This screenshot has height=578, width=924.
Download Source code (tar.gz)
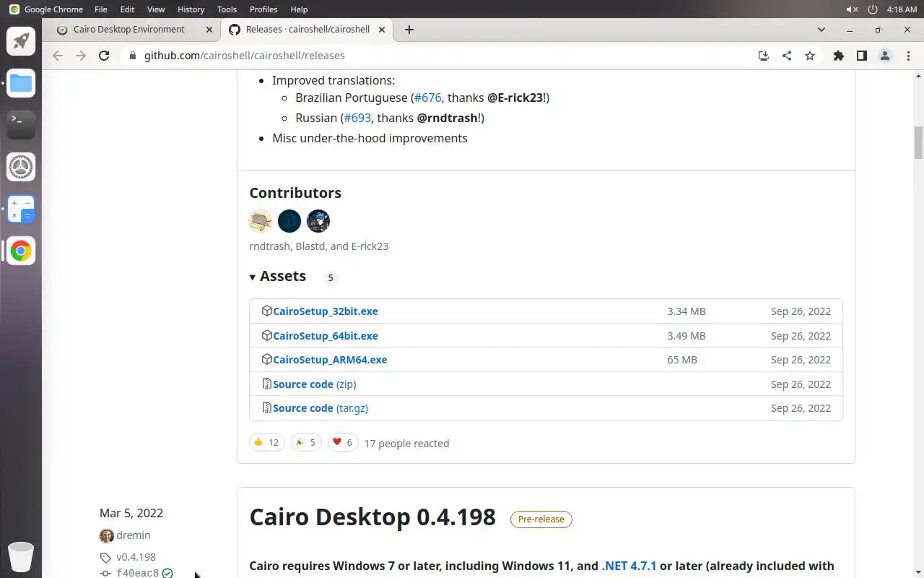coord(321,408)
